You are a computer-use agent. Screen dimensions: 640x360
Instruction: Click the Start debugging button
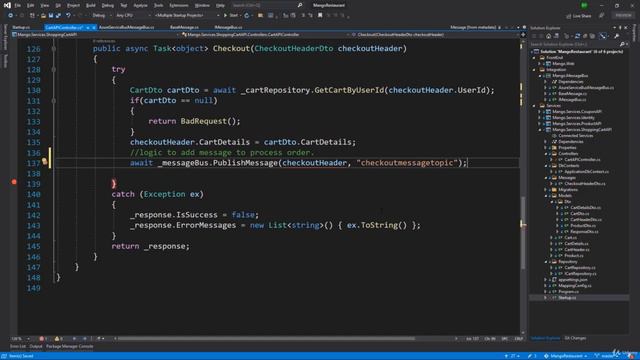231,15
